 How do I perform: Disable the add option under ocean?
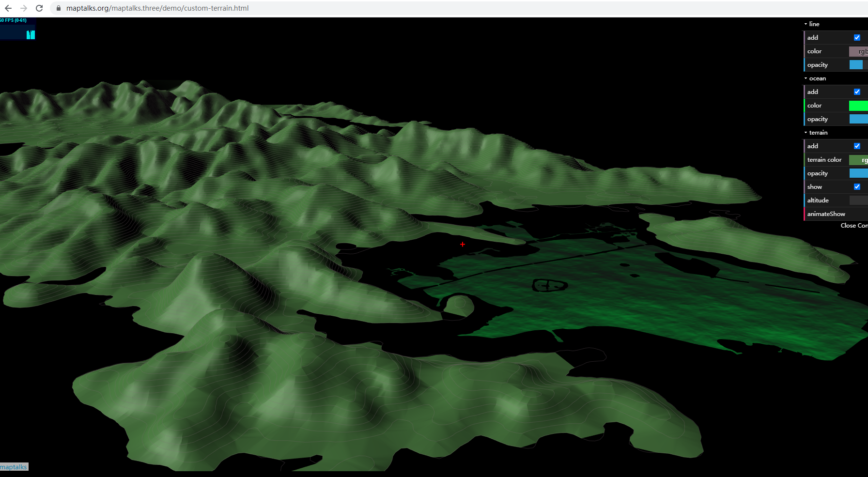(x=857, y=92)
